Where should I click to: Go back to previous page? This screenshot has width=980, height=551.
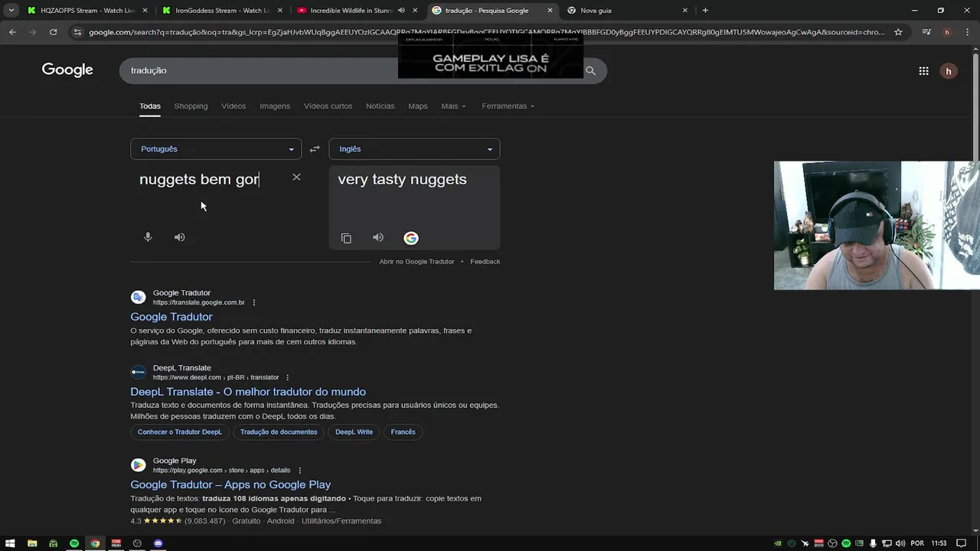tap(12, 32)
